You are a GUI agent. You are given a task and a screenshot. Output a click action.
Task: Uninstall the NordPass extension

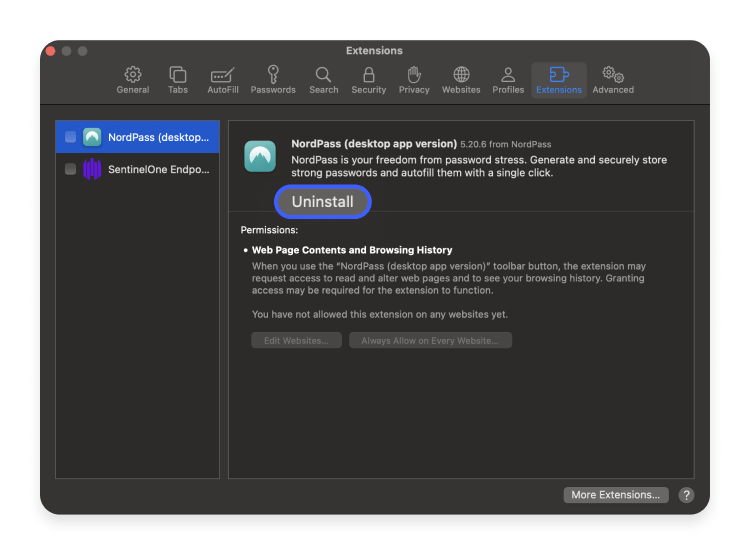(x=323, y=201)
